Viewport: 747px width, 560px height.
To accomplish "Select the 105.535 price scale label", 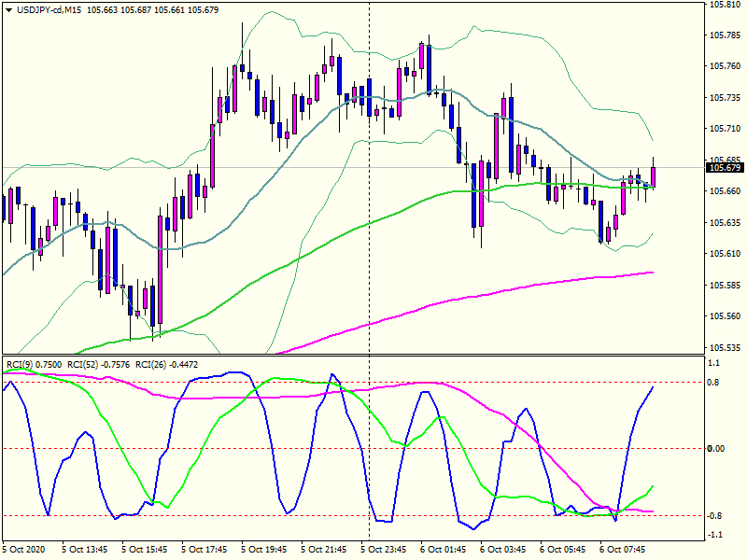I will [726, 347].
